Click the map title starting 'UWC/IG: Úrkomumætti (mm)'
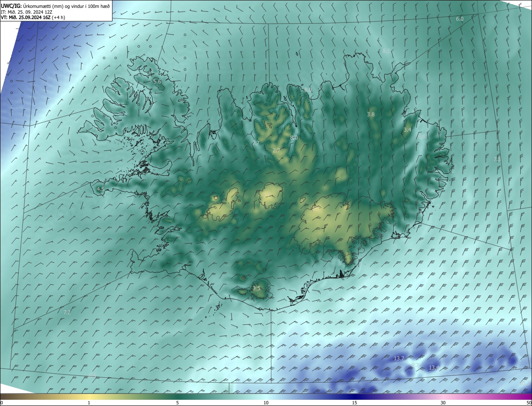Viewport: 532px width, 406px height. [x=55, y=5]
